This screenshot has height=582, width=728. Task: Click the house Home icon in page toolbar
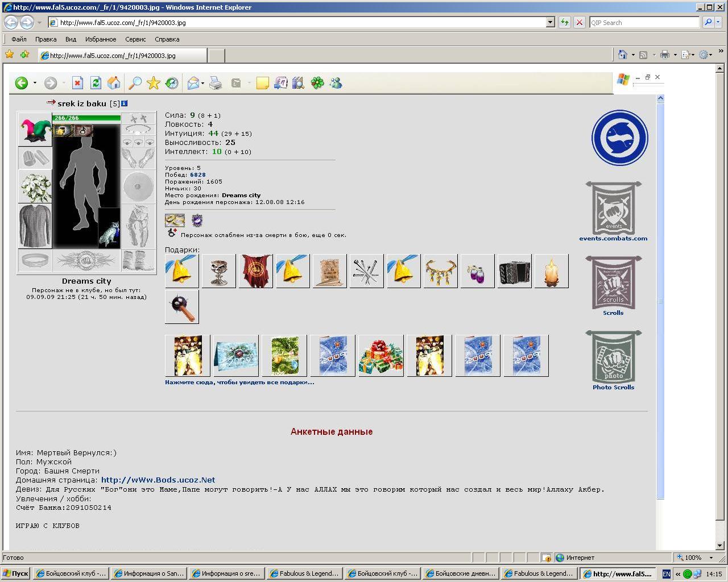114,83
